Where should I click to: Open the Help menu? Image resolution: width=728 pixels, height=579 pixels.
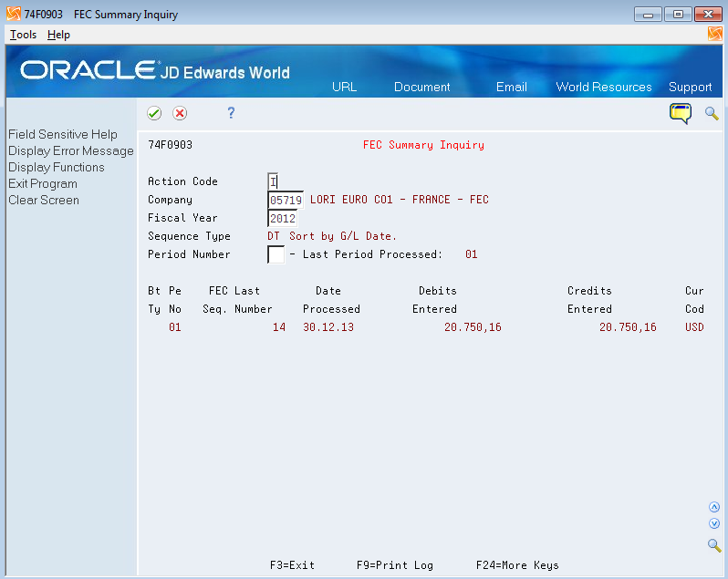[x=58, y=35]
